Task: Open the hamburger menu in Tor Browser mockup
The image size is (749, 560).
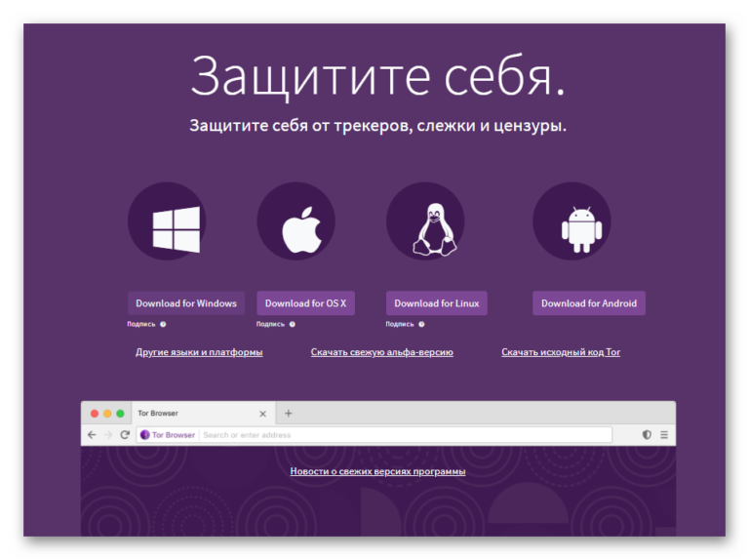Action: [x=664, y=435]
